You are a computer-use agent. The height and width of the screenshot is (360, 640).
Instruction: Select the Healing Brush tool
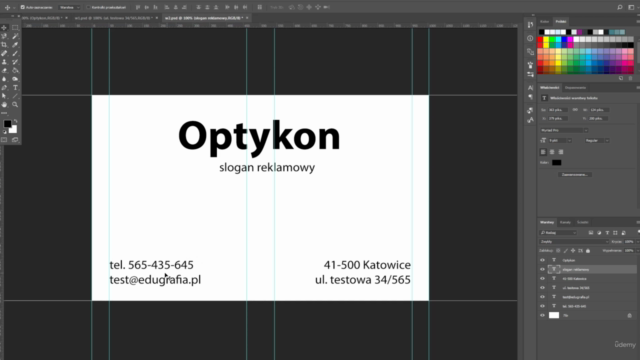coord(4,53)
